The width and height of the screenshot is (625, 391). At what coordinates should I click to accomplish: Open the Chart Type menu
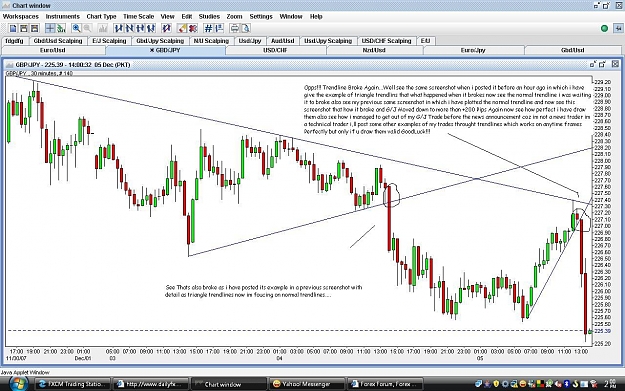(101, 16)
